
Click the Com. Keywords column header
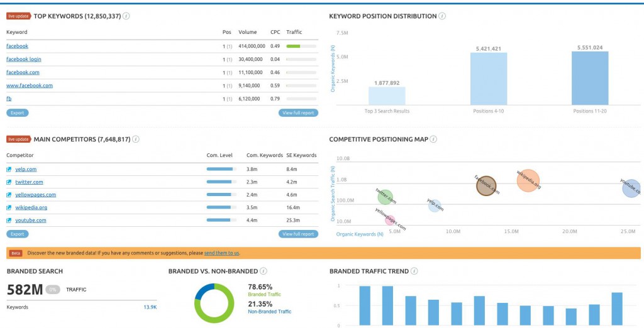265,155
